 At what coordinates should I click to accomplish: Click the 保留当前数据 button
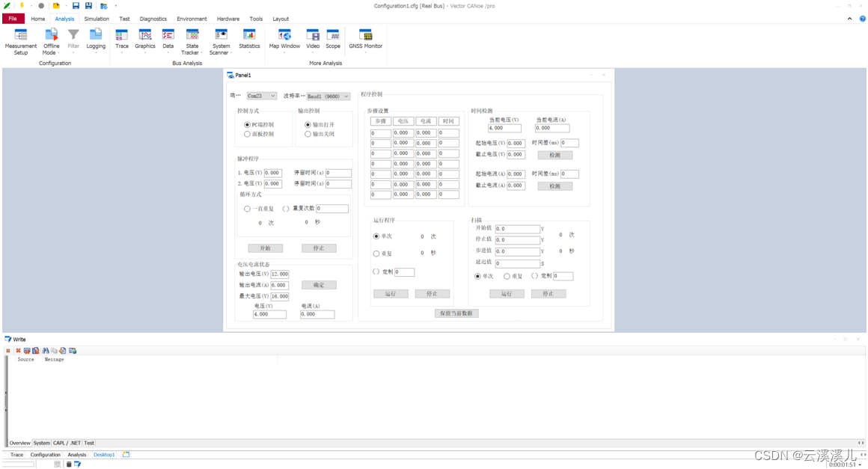pyautogui.click(x=456, y=313)
